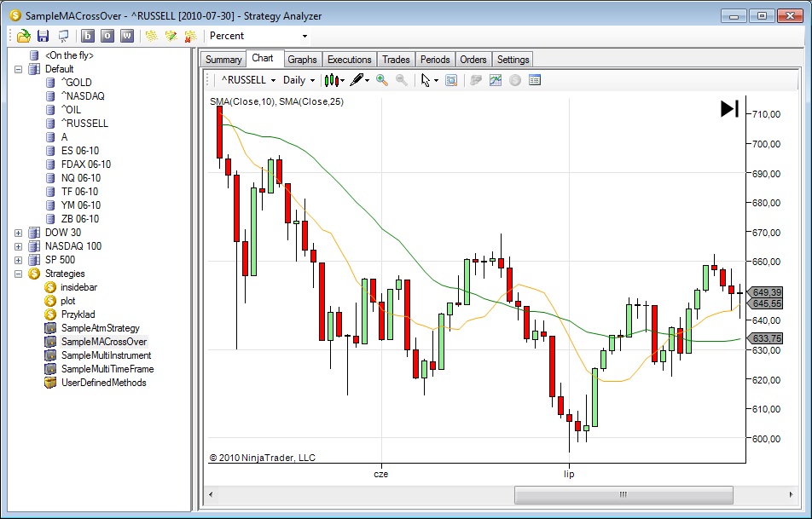This screenshot has height=519, width=812.
Task: Open the Orders tab
Action: click(473, 60)
